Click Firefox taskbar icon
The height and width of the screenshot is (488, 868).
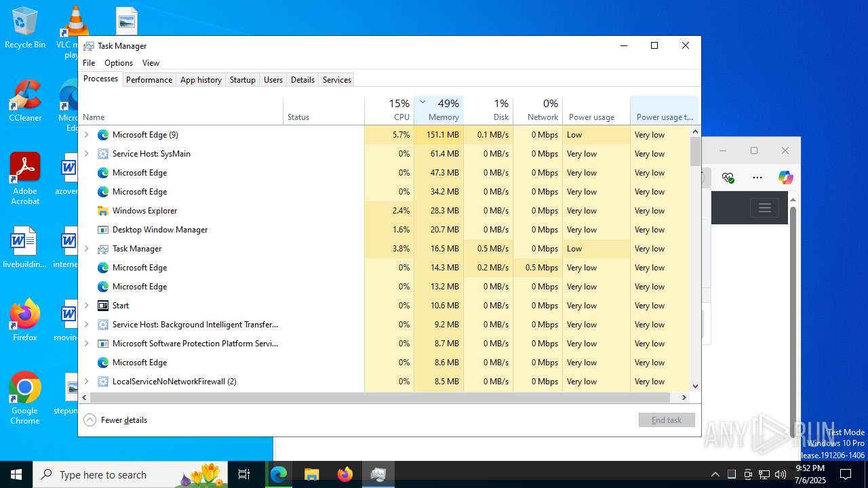(344, 474)
